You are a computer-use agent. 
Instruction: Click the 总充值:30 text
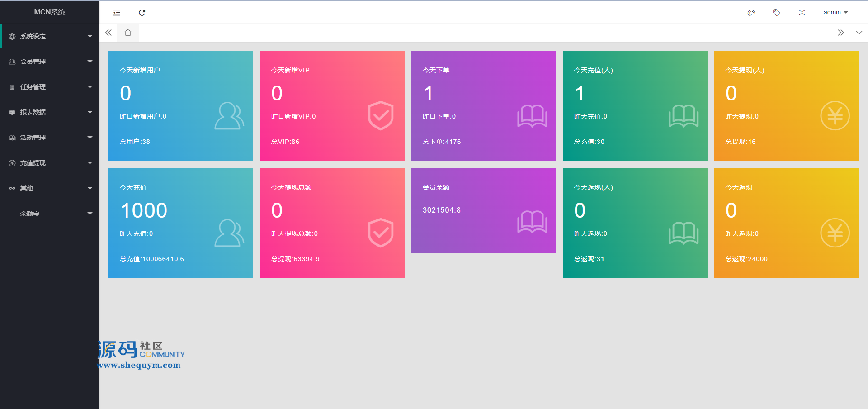[x=589, y=142]
